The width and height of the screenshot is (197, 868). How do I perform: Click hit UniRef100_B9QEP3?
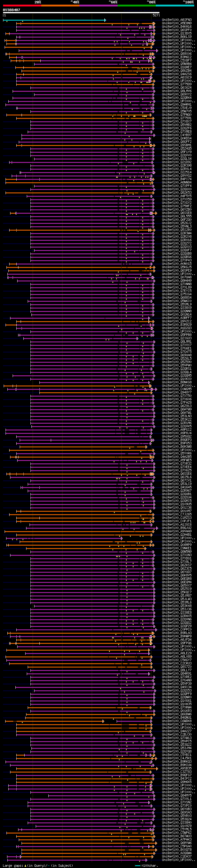pos(177,440)
